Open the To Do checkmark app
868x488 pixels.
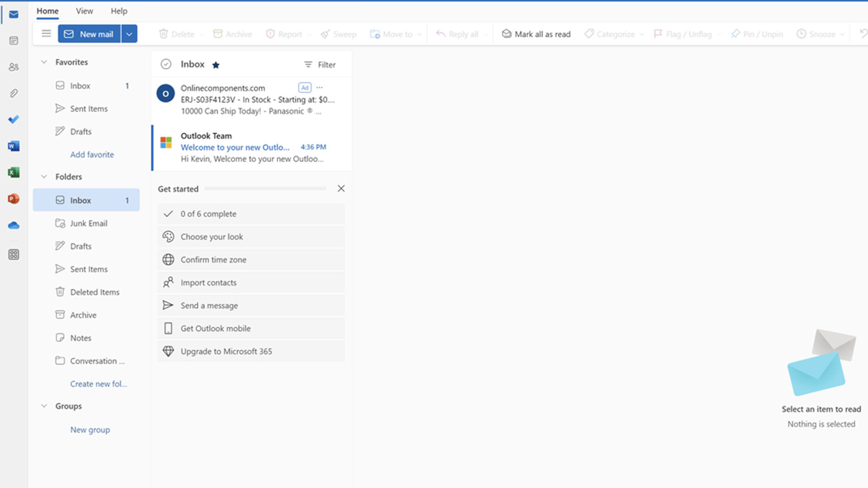[14, 119]
